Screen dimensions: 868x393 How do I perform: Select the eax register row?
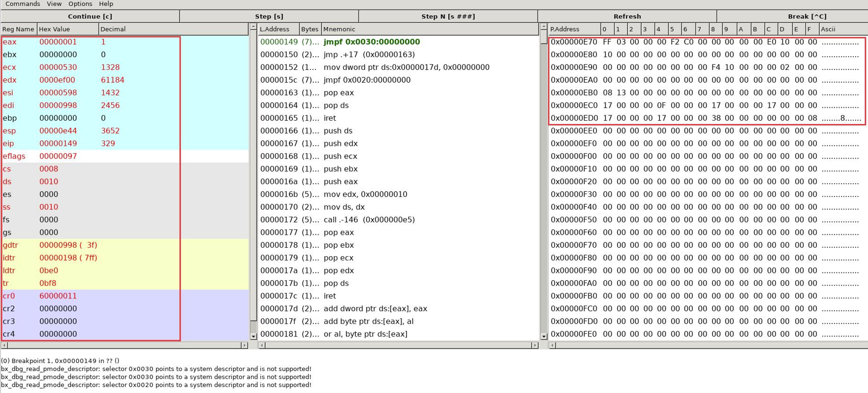[124, 42]
